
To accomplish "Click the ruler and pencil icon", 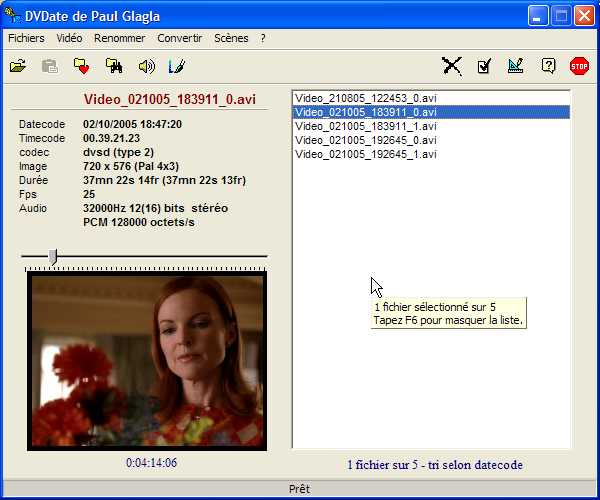I will click(x=516, y=66).
